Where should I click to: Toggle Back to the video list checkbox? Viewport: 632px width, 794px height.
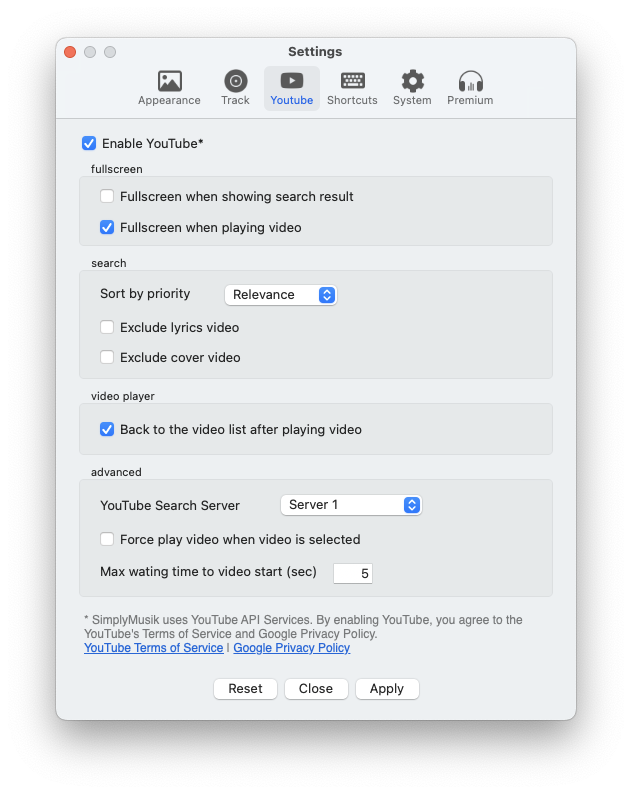pyautogui.click(x=107, y=429)
